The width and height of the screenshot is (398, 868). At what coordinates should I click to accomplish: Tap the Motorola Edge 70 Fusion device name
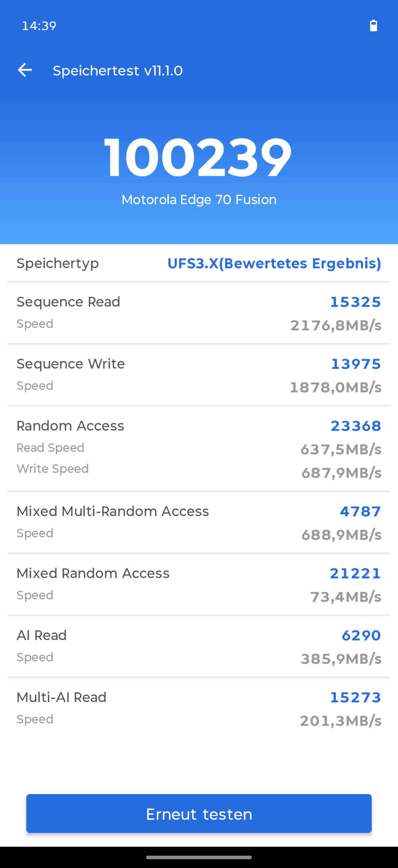click(199, 200)
